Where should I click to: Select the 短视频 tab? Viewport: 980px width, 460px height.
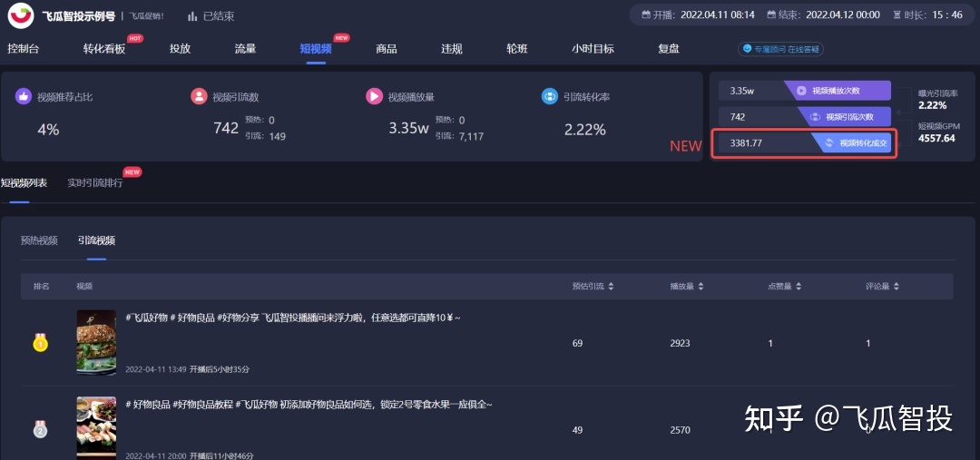(316, 49)
